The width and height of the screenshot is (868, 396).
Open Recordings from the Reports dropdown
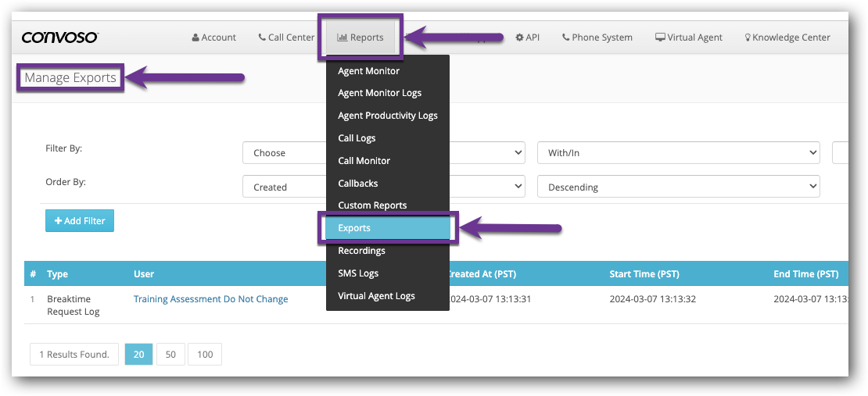pyautogui.click(x=388, y=251)
